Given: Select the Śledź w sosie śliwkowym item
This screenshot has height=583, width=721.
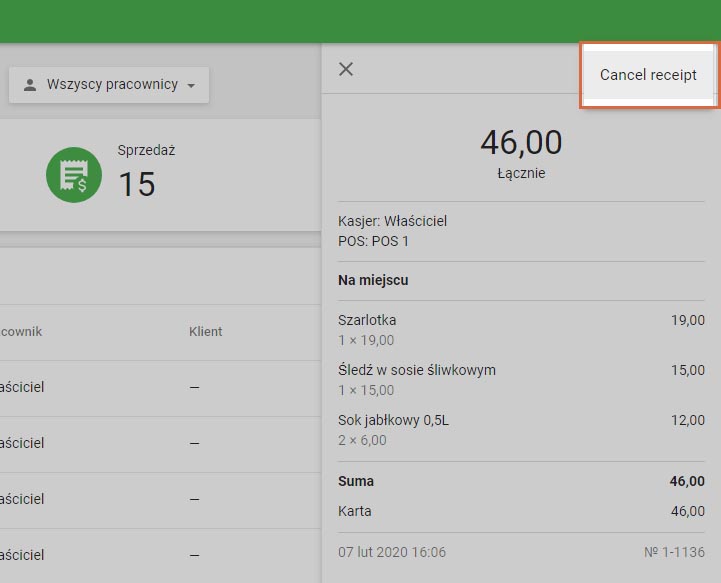Looking at the screenshot, I should click(x=417, y=370).
